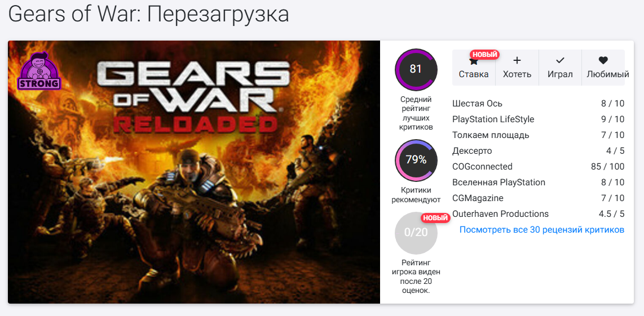Click the Gears of War: Перезагрузка title
The image size is (644, 316).
148,15
